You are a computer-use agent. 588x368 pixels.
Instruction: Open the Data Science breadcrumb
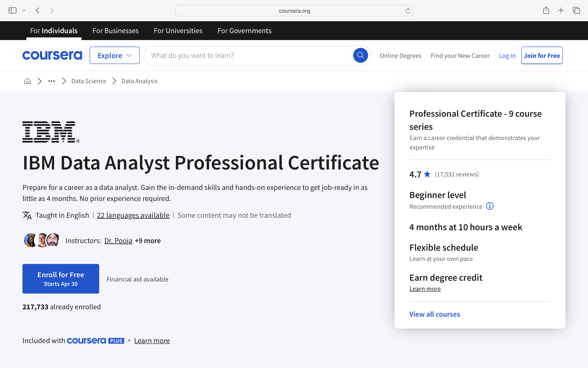coord(89,81)
